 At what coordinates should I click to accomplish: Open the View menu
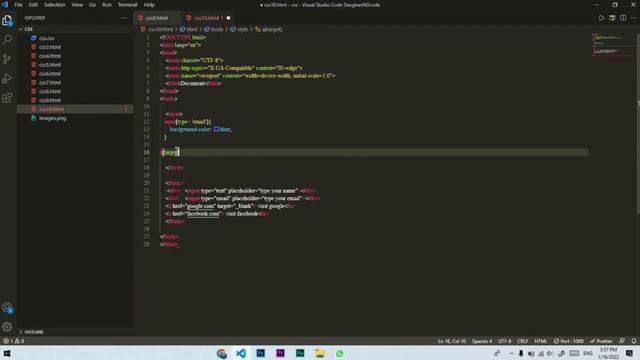tap(77, 5)
